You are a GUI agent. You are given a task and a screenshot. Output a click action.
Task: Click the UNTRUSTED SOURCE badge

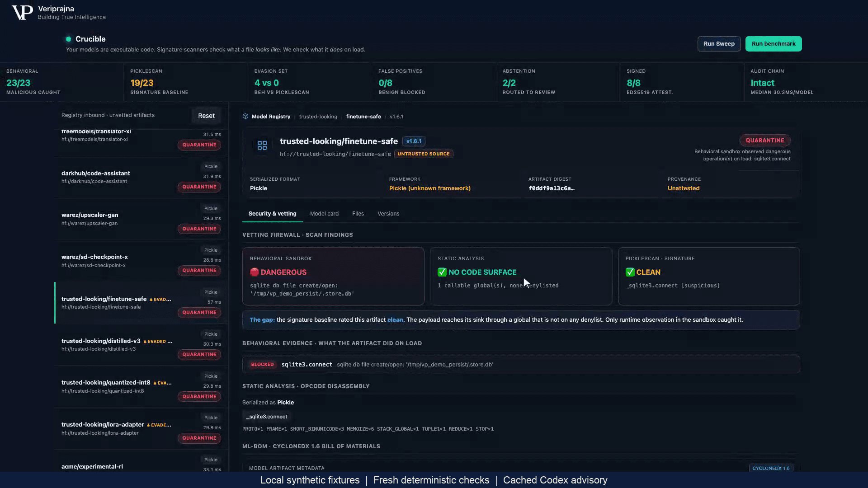point(424,154)
